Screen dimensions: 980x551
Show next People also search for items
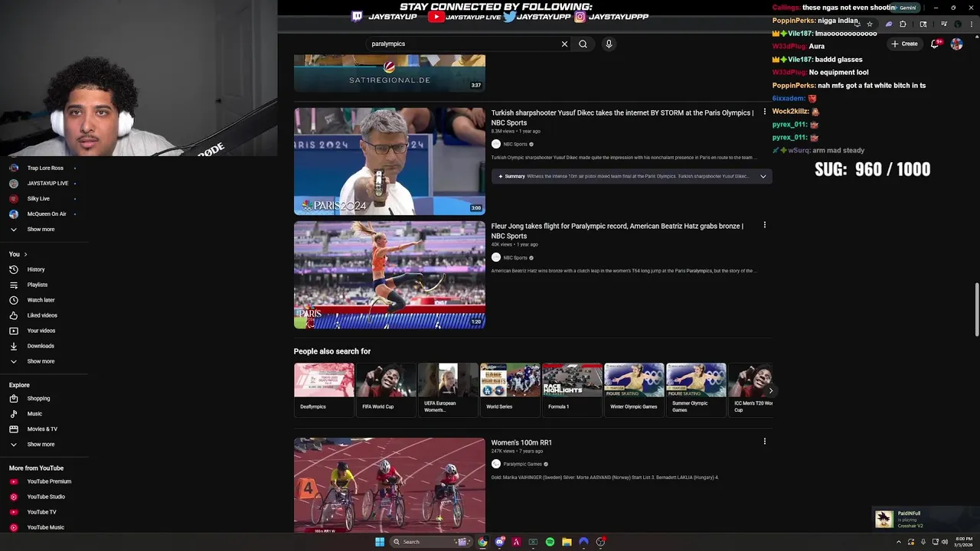pos(770,390)
